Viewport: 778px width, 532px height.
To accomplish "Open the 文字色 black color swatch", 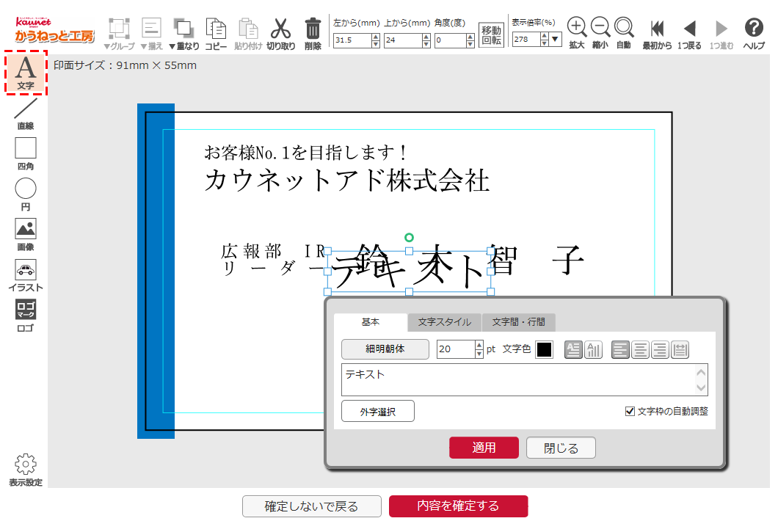I will [545, 349].
